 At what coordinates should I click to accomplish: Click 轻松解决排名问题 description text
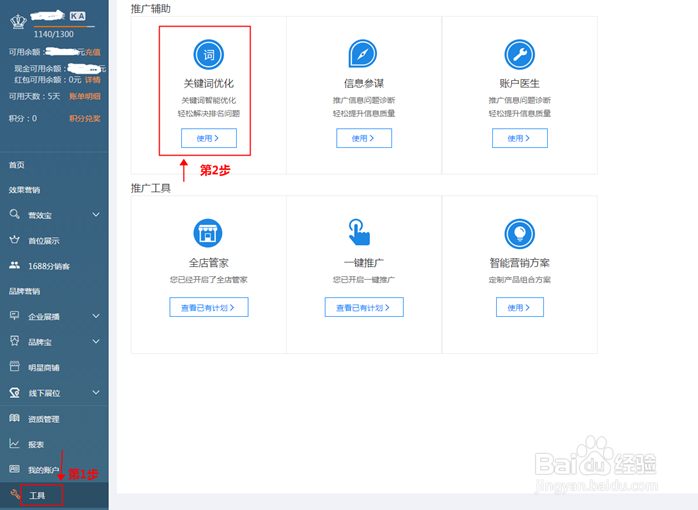coord(209,113)
